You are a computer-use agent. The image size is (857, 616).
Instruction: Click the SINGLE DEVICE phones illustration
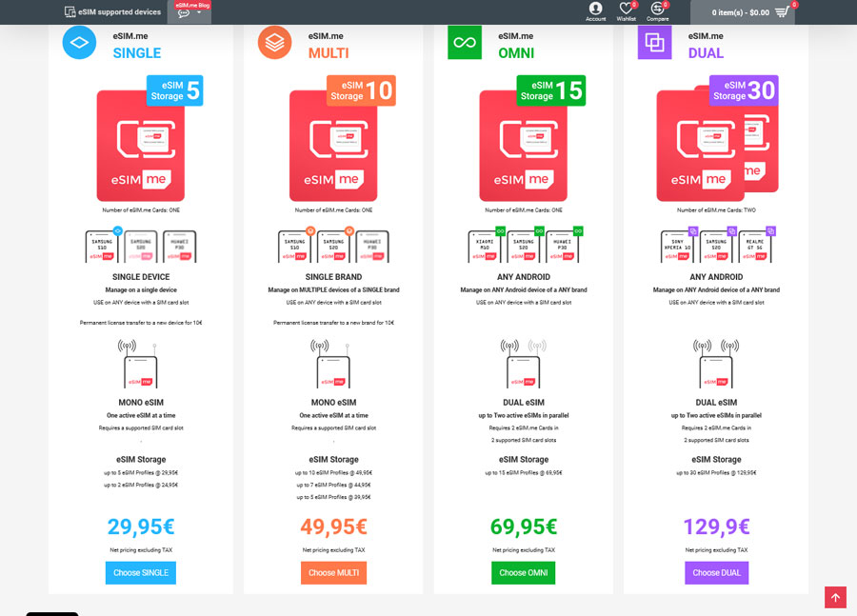141,245
